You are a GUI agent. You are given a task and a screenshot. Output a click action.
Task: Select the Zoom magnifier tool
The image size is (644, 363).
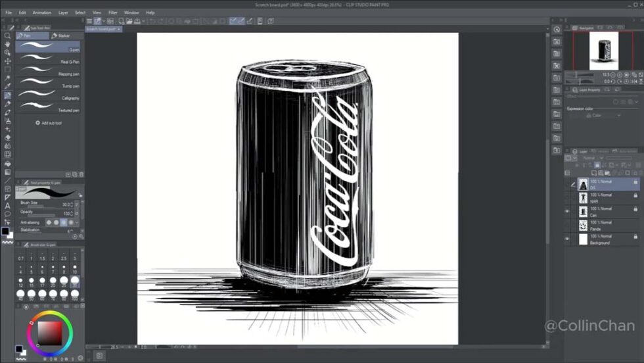click(7, 36)
